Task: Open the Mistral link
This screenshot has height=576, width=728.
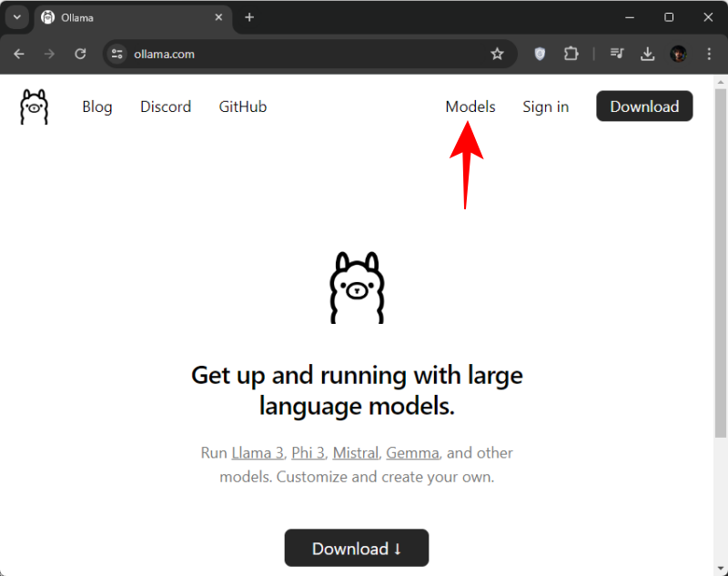Action: [356, 452]
